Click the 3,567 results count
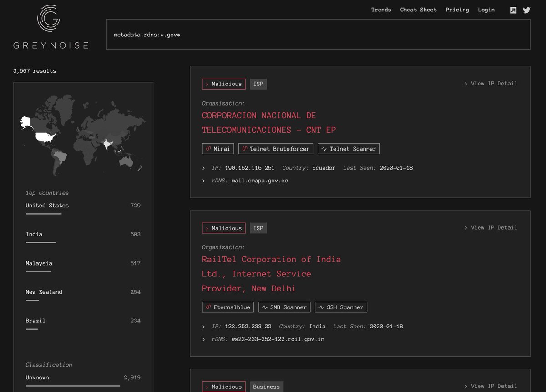The height and width of the screenshot is (392, 546). (x=35, y=71)
